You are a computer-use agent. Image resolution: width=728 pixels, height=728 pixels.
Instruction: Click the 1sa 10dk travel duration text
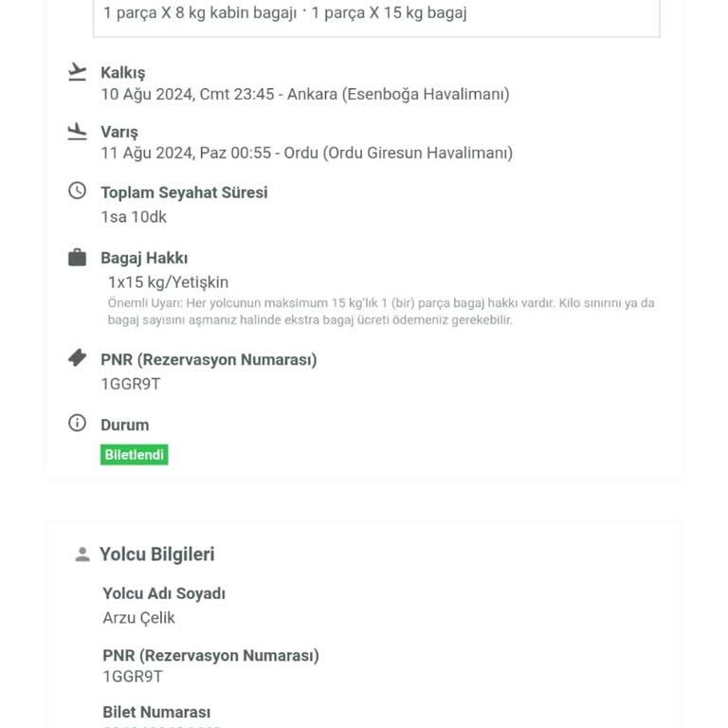(x=134, y=217)
